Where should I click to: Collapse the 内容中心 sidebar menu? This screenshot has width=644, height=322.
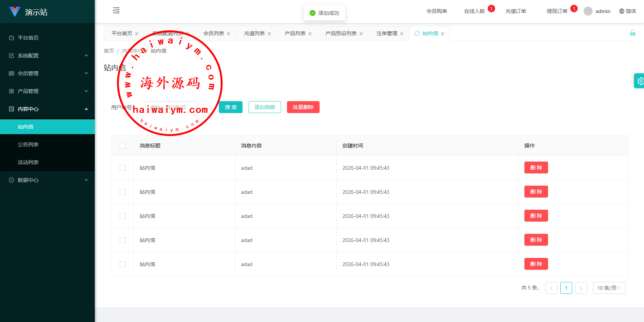tap(47, 109)
